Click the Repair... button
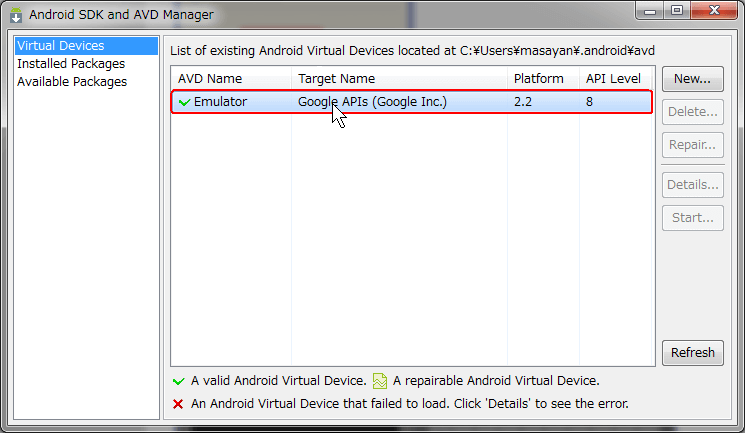 tap(693, 144)
